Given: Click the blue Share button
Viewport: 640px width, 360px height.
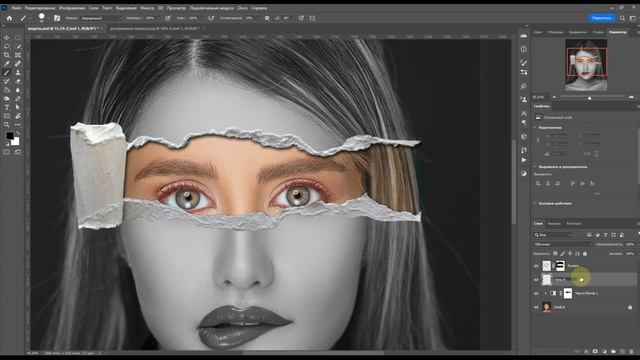Looking at the screenshot, I should click(x=602, y=18).
